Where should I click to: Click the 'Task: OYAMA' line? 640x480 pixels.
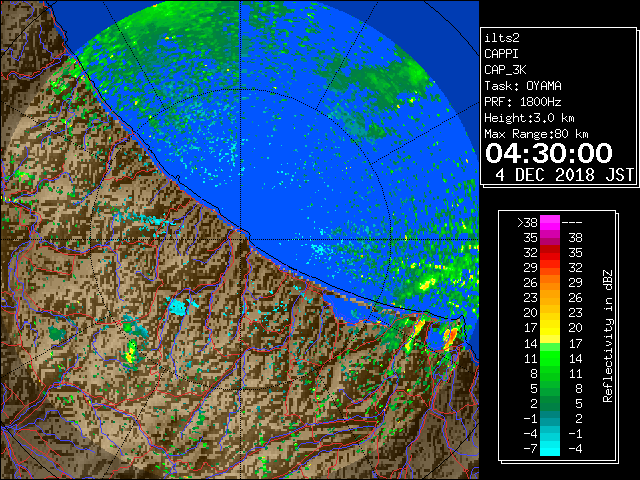click(x=523, y=86)
